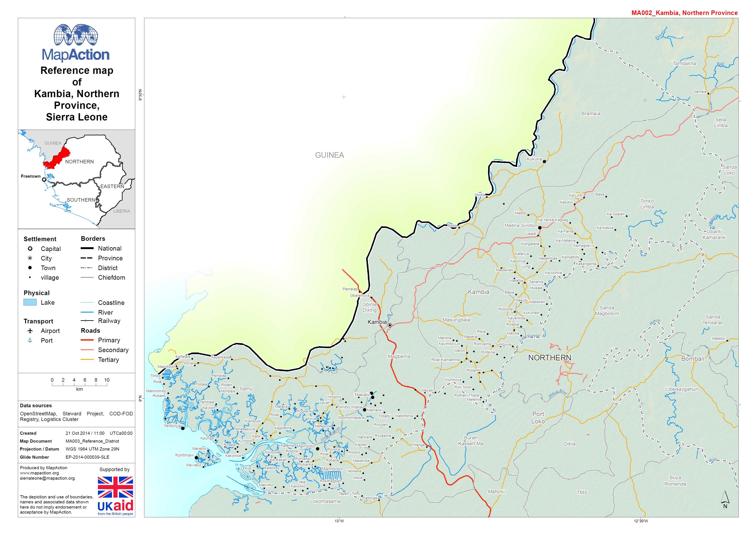This screenshot has height=535, width=756.
Task: Click the Buya Romende label
Action: [675, 481]
